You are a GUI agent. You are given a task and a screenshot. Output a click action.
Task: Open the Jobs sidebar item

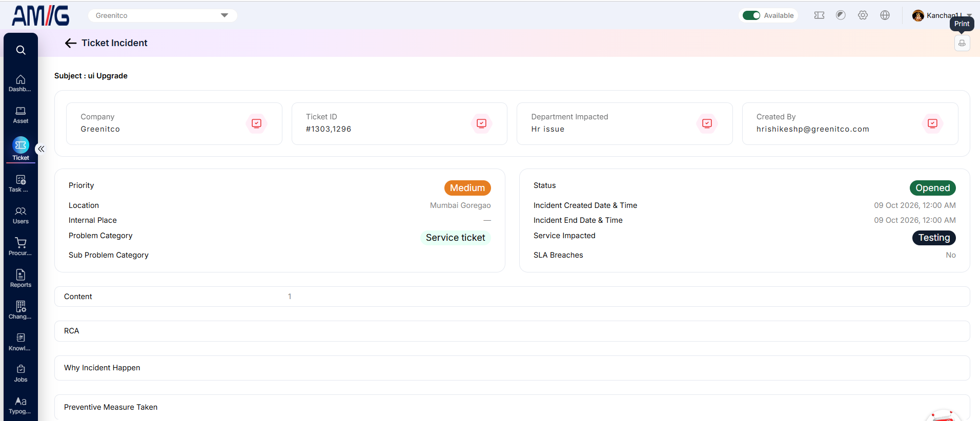[x=21, y=373]
